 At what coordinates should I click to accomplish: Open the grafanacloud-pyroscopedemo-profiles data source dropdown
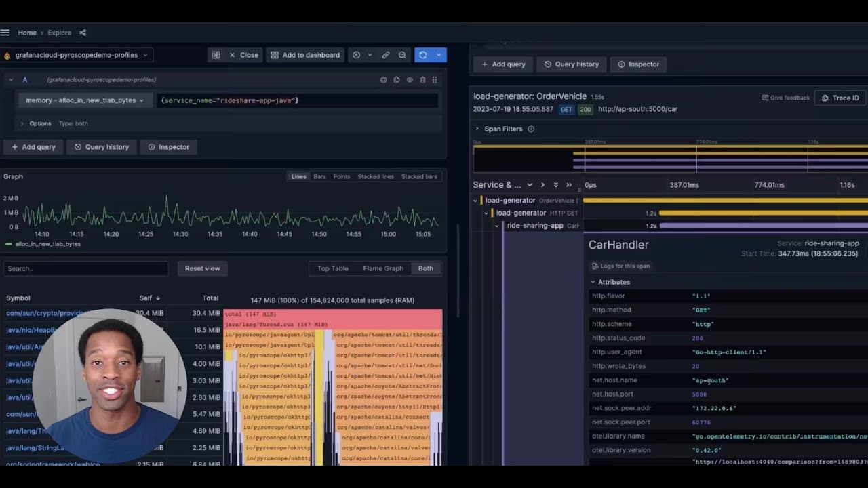click(x=77, y=55)
